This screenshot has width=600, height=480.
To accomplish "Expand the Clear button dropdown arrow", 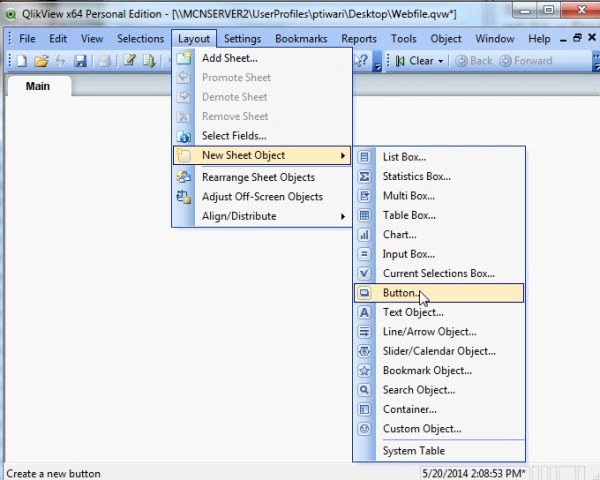I will pos(441,61).
